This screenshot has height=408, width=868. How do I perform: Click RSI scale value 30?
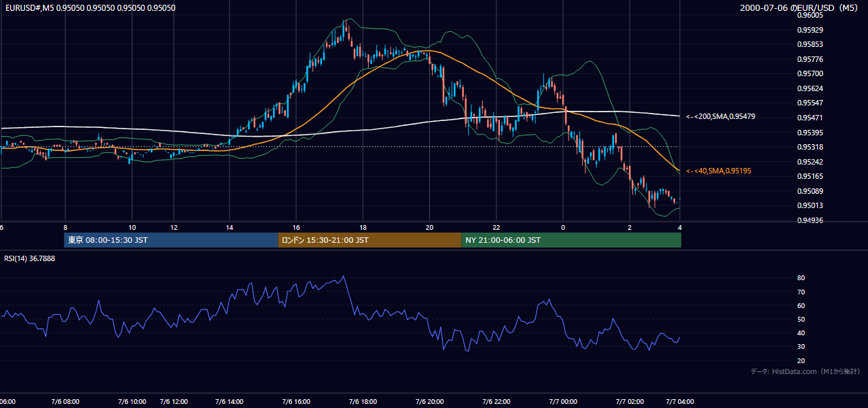point(801,347)
